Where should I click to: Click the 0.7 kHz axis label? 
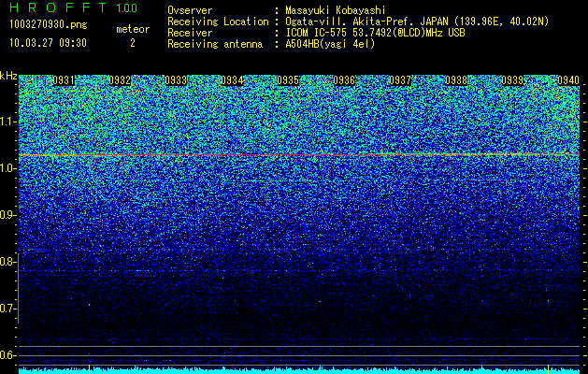[x=7, y=309]
